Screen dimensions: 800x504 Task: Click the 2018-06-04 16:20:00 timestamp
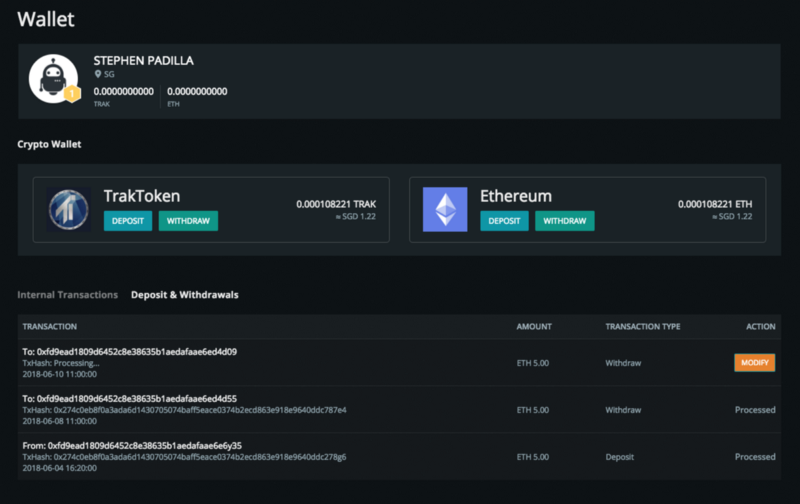(x=60, y=468)
